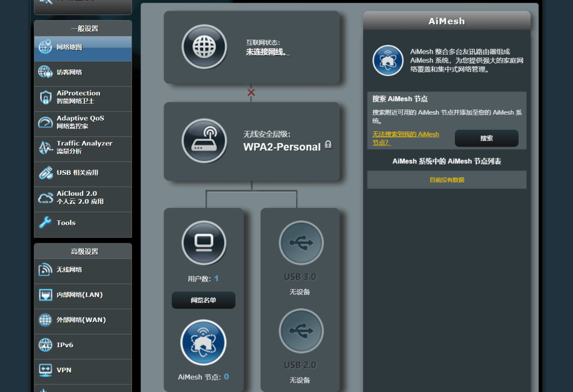Click the USB 相关应用 USB stick icon
This screenshot has width=573, height=392.
point(45,173)
